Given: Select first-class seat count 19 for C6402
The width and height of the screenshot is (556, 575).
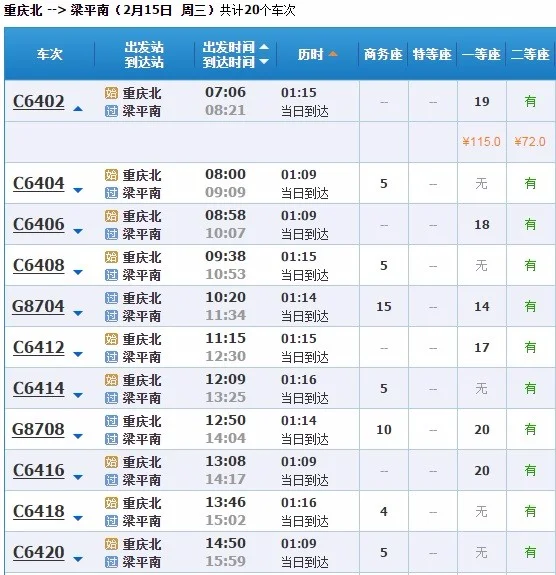Looking at the screenshot, I should pyautogui.click(x=482, y=102).
